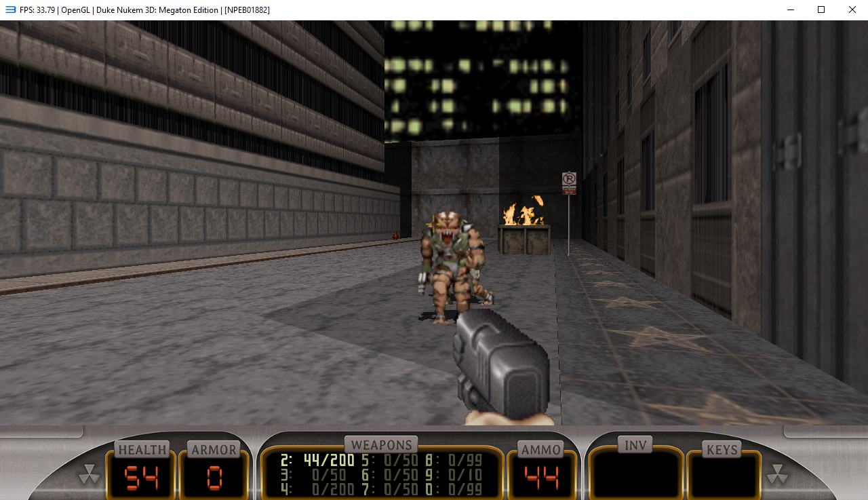The height and width of the screenshot is (500, 868).
Task: Maximize the Duke Nukem 3D window
Action: click(821, 10)
